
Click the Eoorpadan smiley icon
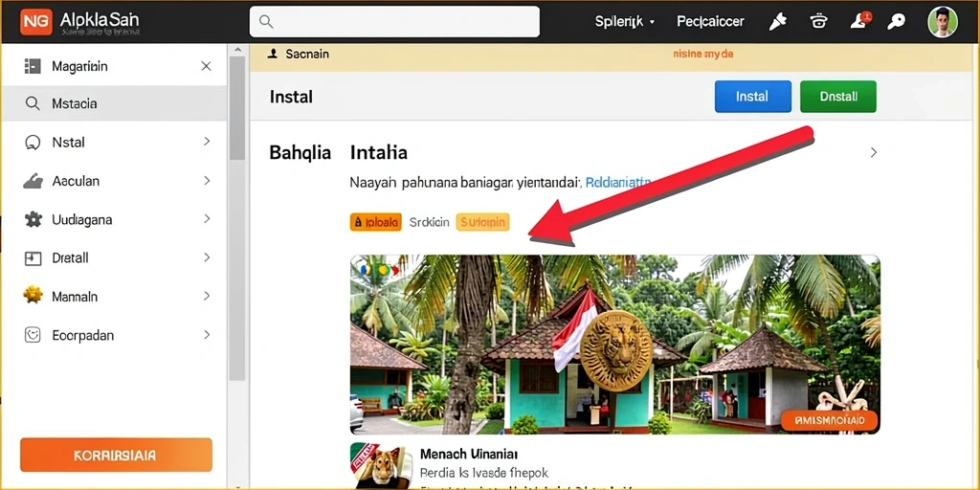coord(33,335)
